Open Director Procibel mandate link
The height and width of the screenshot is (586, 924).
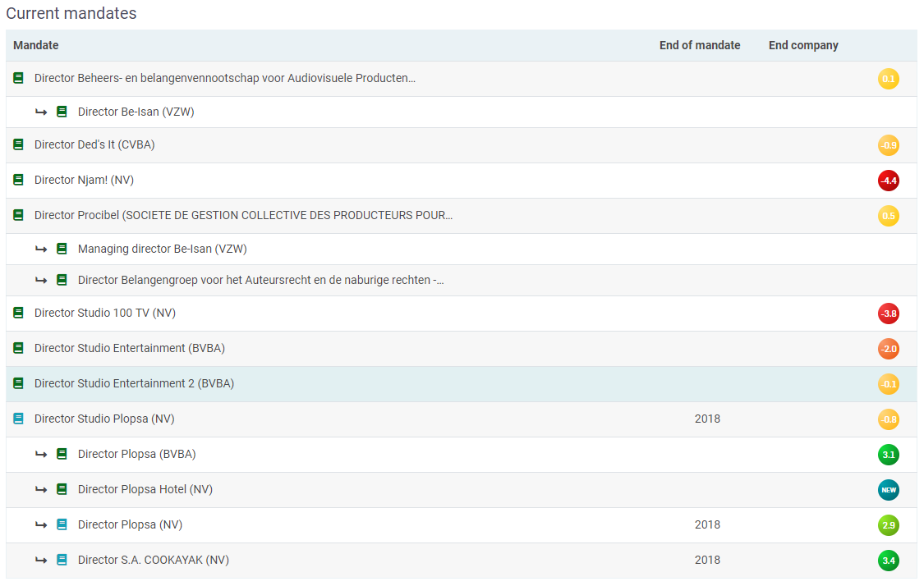[x=243, y=215]
